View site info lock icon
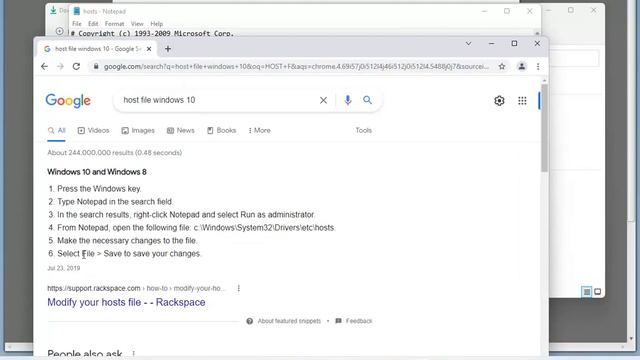This screenshot has height=360, width=640. 96,66
